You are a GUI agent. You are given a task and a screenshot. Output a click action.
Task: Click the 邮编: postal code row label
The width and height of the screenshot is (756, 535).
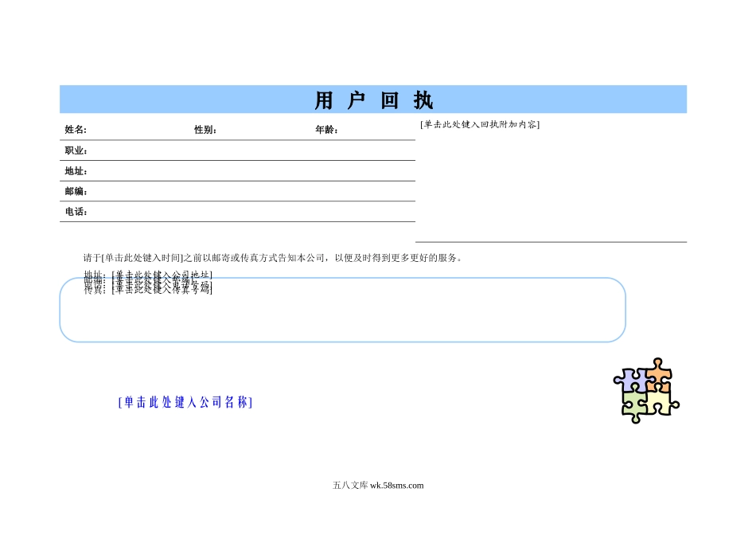click(76, 191)
